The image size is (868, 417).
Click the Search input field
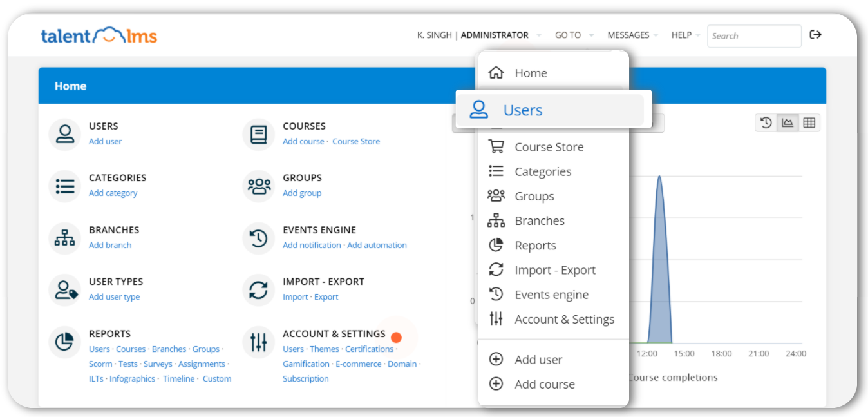click(x=754, y=36)
